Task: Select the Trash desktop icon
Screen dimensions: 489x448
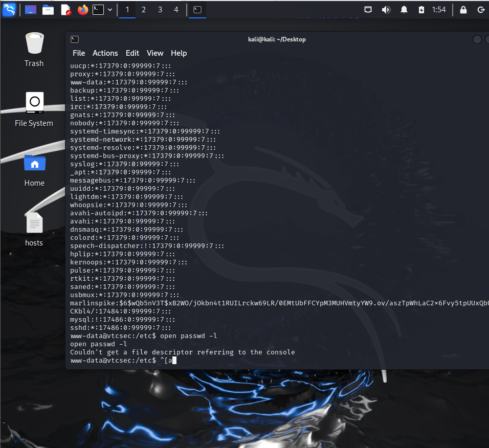Action: [34, 50]
